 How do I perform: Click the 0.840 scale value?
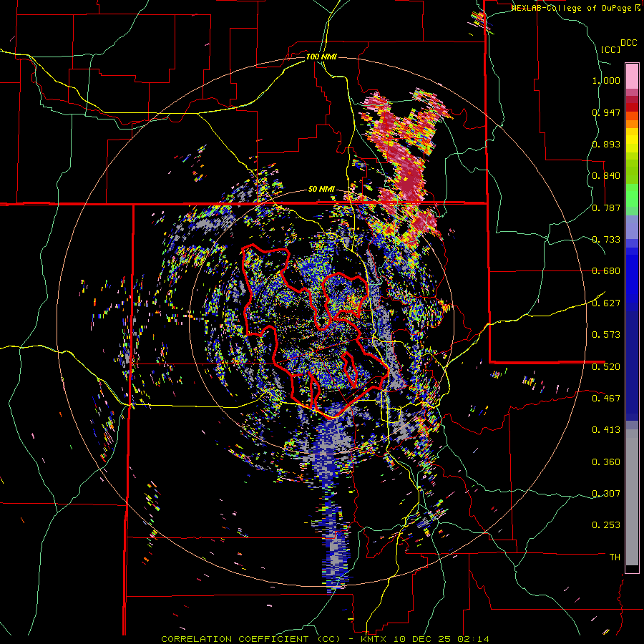click(606, 176)
